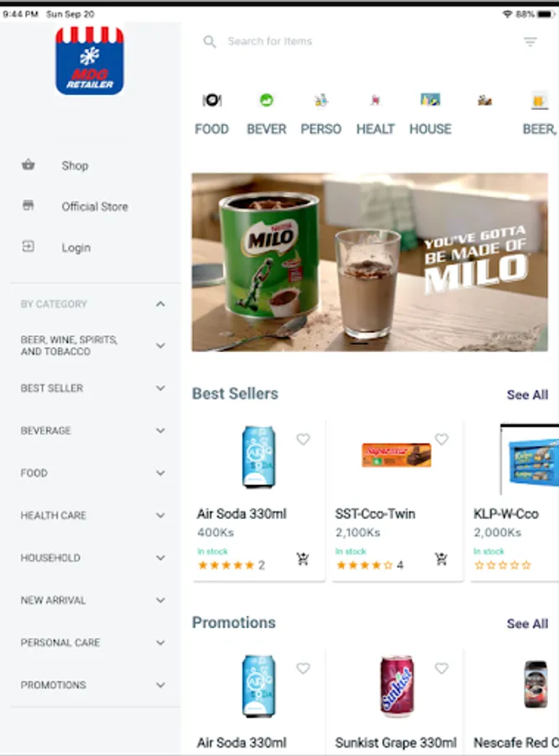Add Air Soda 330ml best seller to cart
Screen dimensions: 559x756
303,559
